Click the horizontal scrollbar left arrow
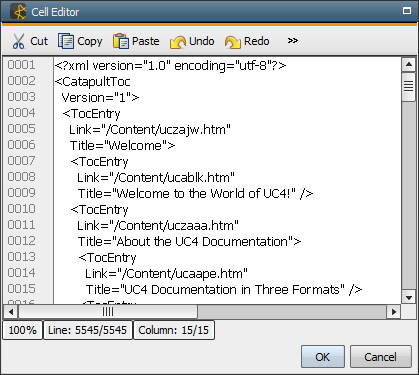Screen dimensions: 419x375 (x=11, y=312)
